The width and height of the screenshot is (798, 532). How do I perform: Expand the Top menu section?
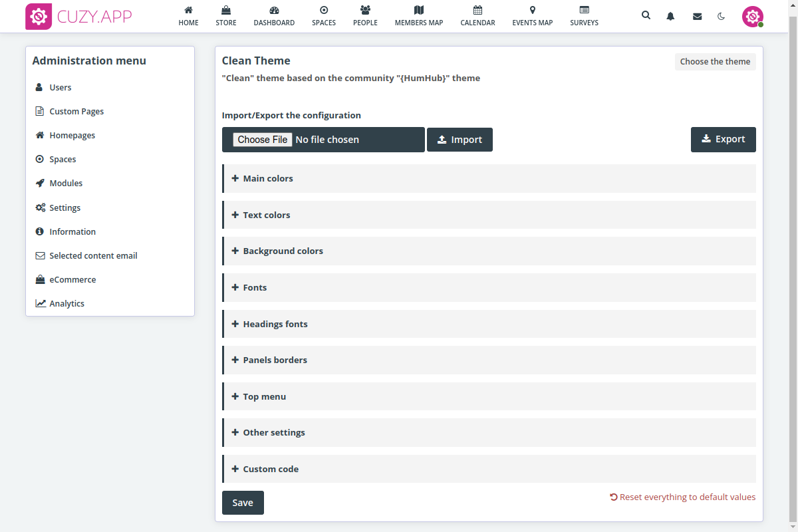[264, 396]
